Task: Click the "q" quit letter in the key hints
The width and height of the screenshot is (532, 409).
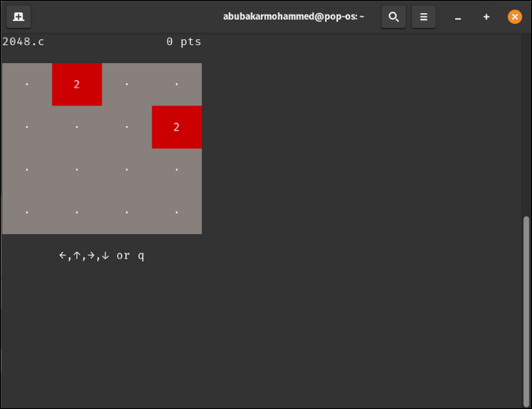Action: pyautogui.click(x=141, y=255)
